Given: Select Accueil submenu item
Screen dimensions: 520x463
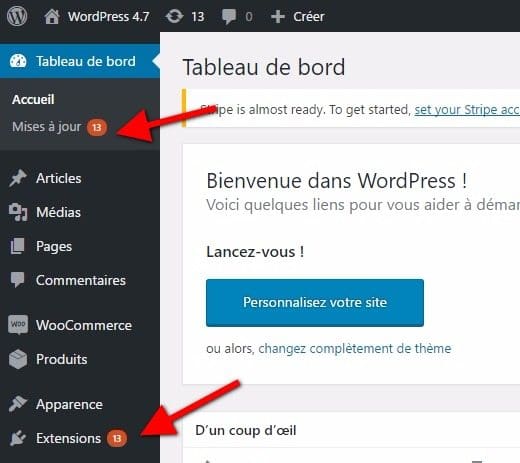Looking at the screenshot, I should [33, 99].
